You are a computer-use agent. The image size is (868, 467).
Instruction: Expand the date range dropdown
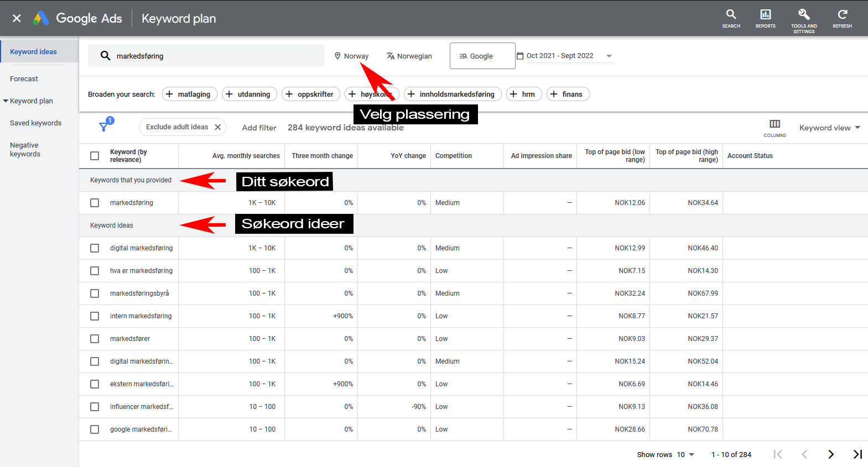[609, 56]
